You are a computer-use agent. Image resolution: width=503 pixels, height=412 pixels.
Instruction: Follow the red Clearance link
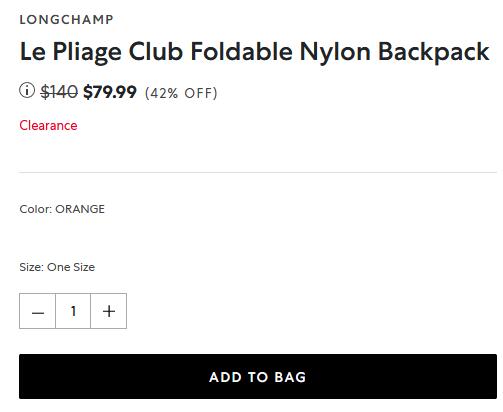(48, 125)
